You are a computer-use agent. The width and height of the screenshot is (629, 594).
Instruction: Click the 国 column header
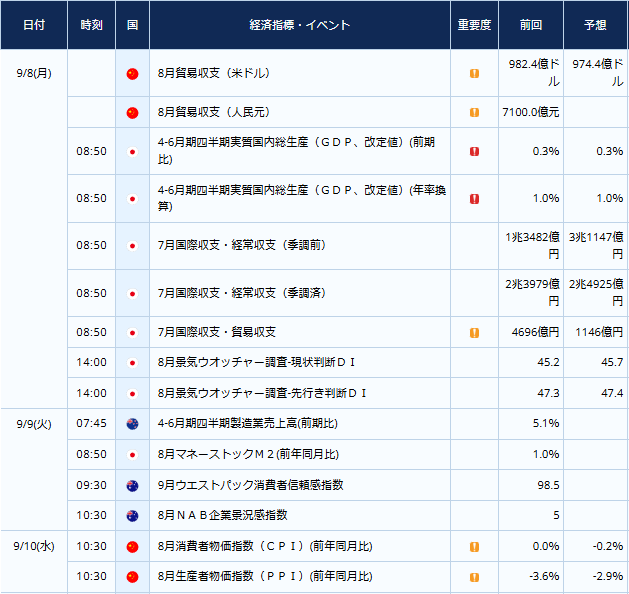132,25
